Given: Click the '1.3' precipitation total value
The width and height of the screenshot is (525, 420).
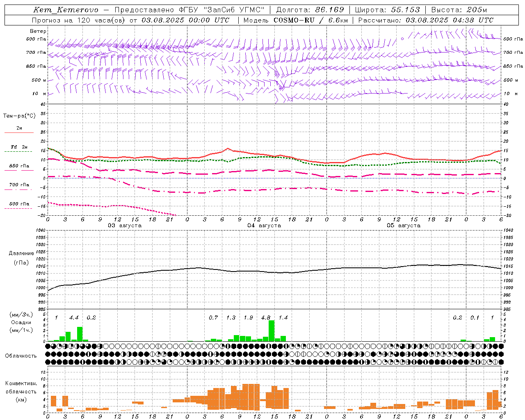Looking at the screenshot, I should tap(231, 317).
